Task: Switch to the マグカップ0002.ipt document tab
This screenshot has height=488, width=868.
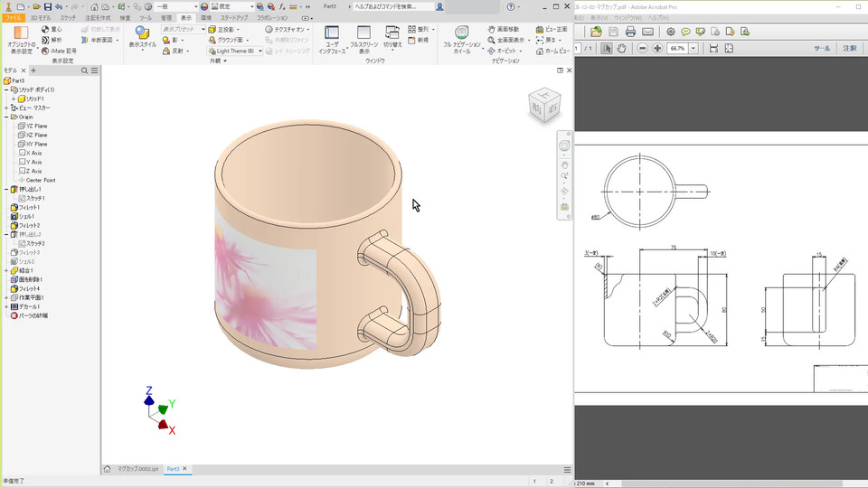Action: click(137, 469)
